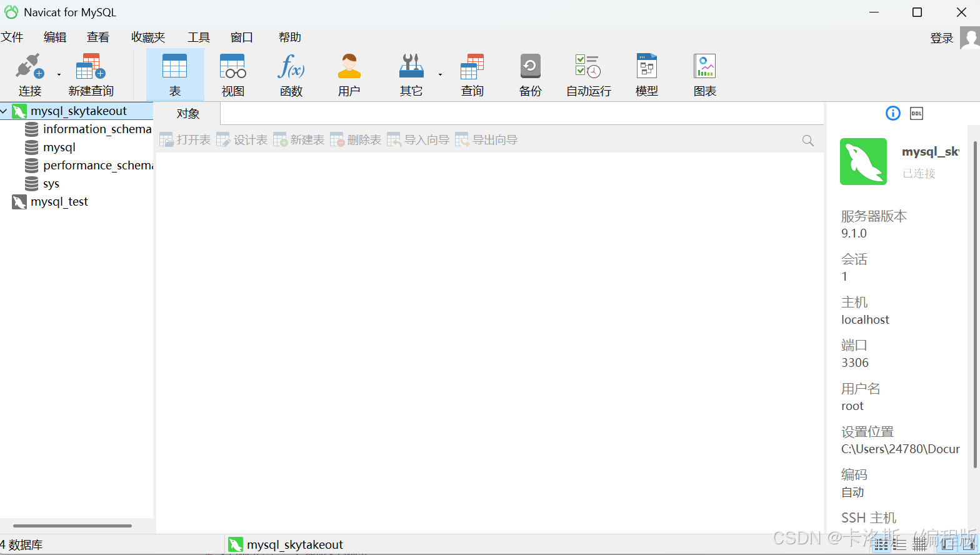Switch to detail view in status bar

pos(900,545)
